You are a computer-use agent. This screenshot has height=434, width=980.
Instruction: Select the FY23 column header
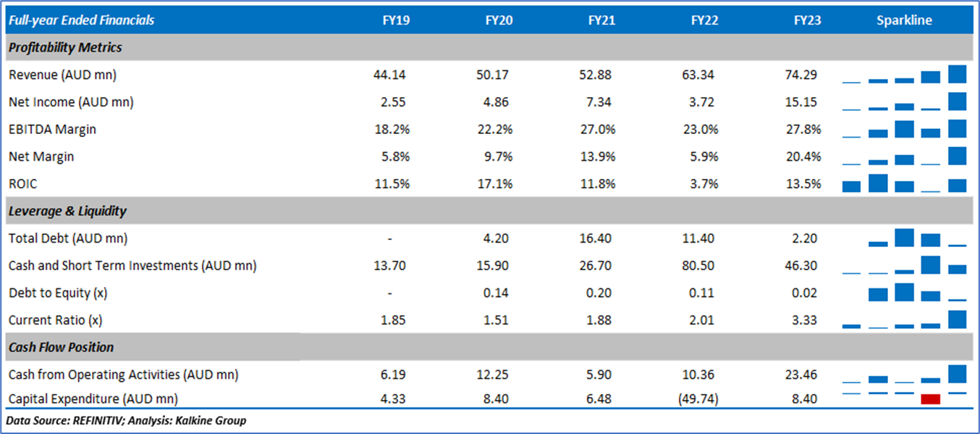[807, 20]
